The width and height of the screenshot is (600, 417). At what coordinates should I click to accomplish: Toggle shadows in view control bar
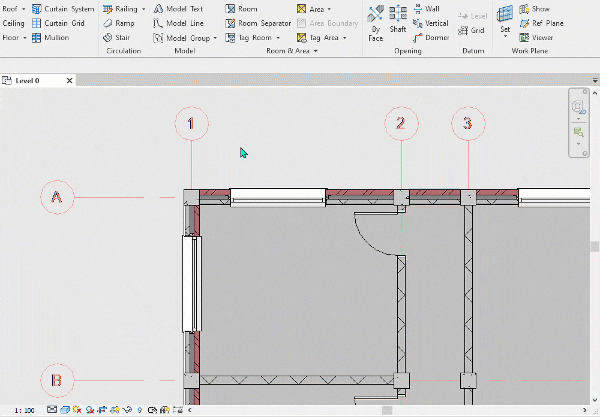pos(90,410)
